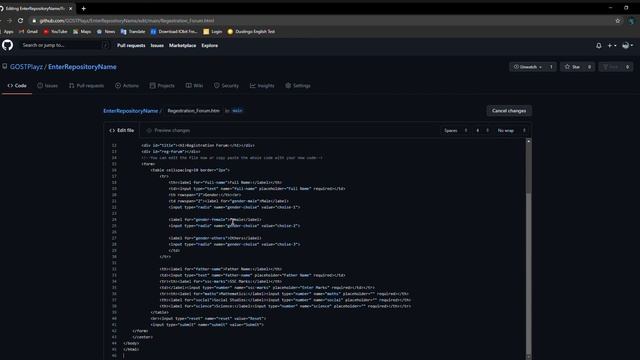
Task: Open the notifications bell
Action: tap(598, 46)
